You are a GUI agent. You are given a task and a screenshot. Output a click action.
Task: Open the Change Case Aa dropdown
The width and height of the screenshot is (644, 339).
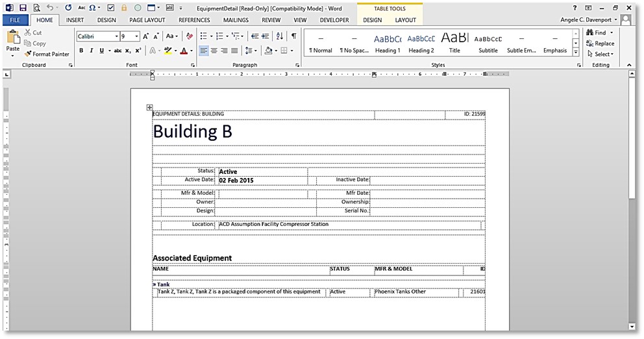pyautogui.click(x=171, y=36)
